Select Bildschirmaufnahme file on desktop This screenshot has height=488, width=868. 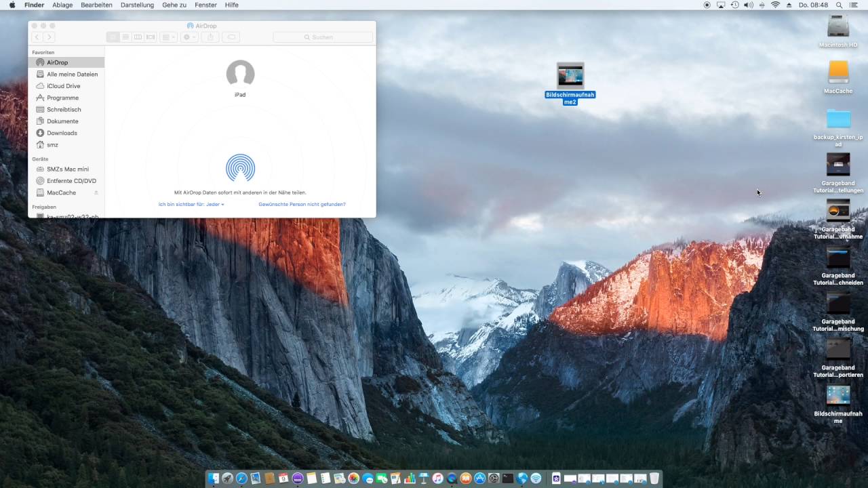point(838,403)
